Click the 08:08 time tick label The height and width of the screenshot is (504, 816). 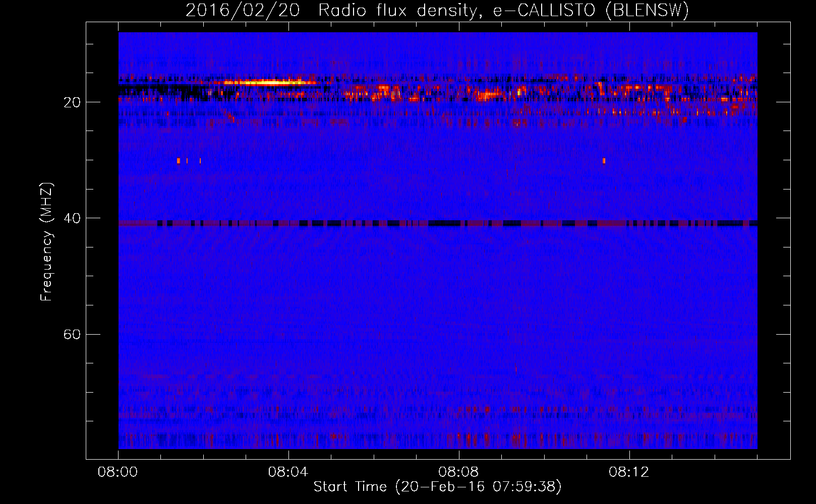click(x=458, y=472)
